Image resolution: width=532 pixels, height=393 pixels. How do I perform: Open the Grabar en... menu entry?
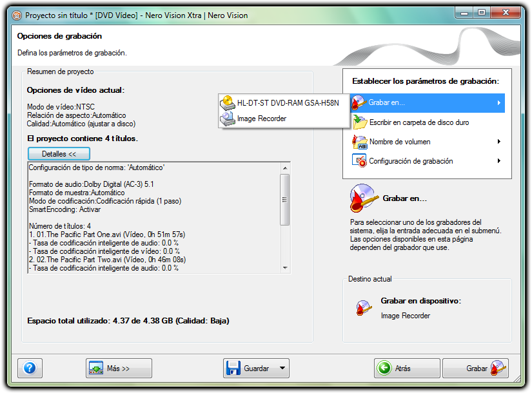tap(428, 102)
